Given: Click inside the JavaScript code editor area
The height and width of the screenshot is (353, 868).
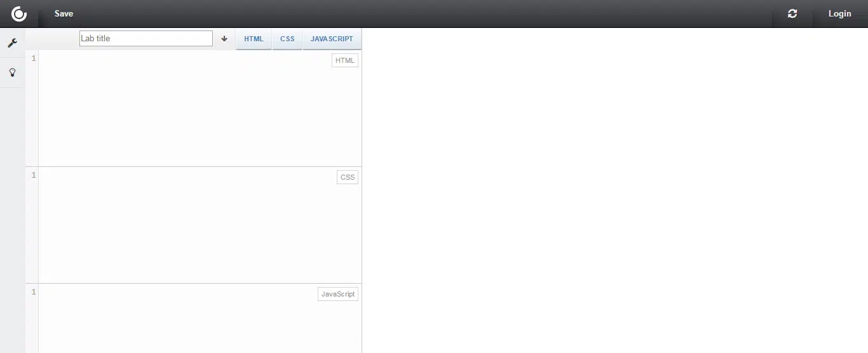Looking at the screenshot, I should click(x=184, y=324).
